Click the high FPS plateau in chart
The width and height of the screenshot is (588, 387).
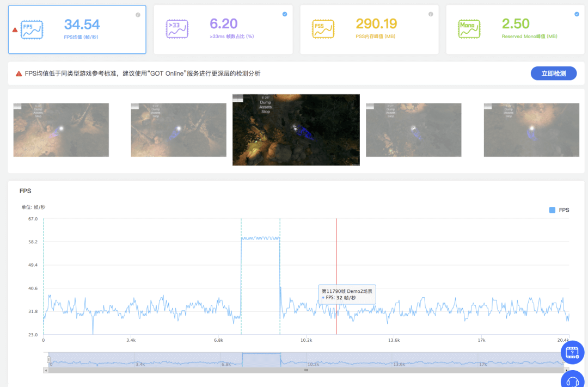coord(261,238)
